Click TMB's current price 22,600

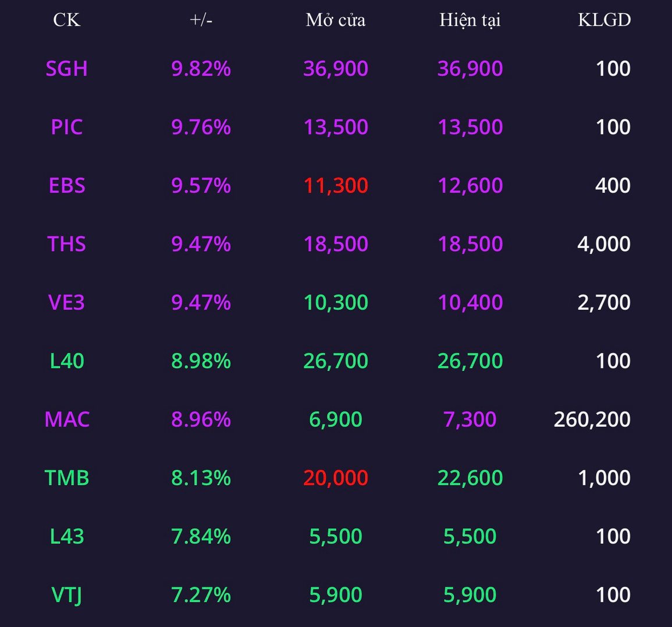click(470, 478)
